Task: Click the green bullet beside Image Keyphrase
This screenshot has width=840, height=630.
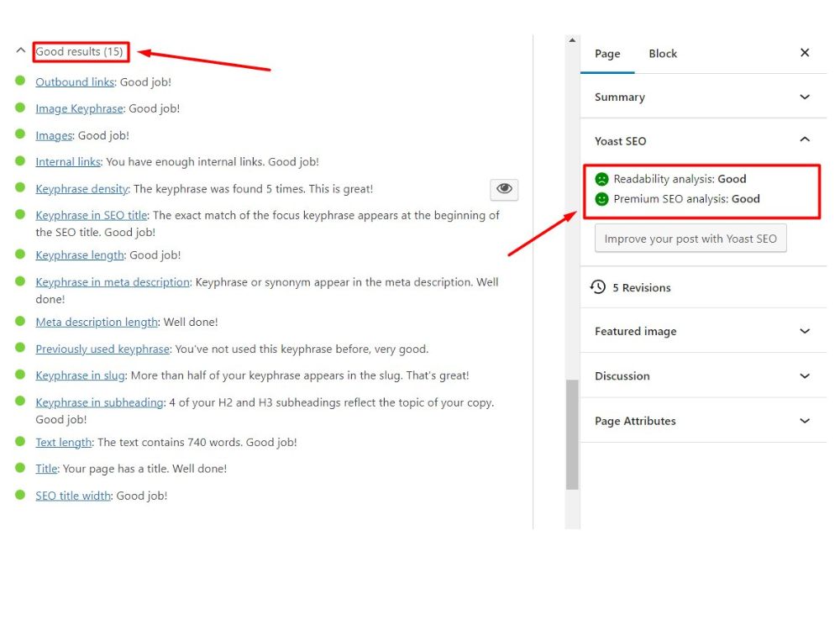Action: tap(20, 108)
